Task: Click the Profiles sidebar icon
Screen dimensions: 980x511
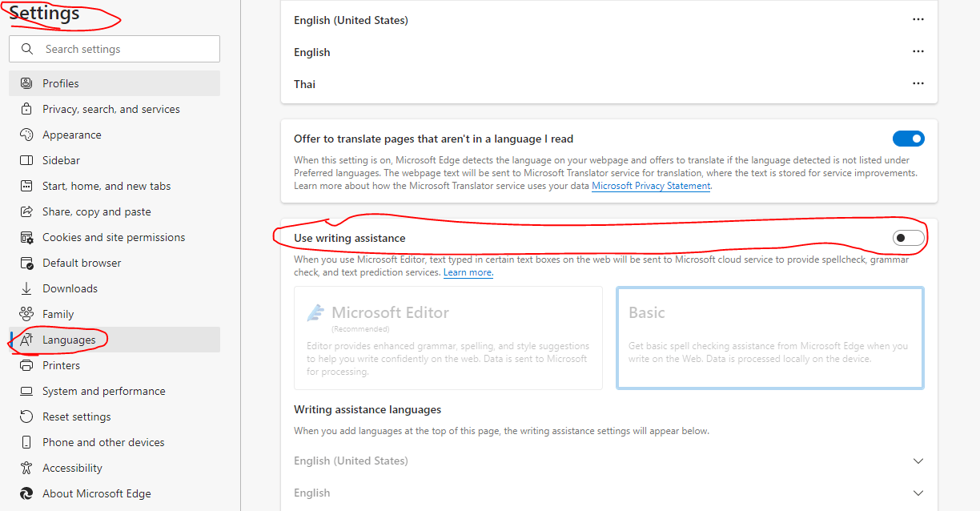Action: (x=26, y=83)
